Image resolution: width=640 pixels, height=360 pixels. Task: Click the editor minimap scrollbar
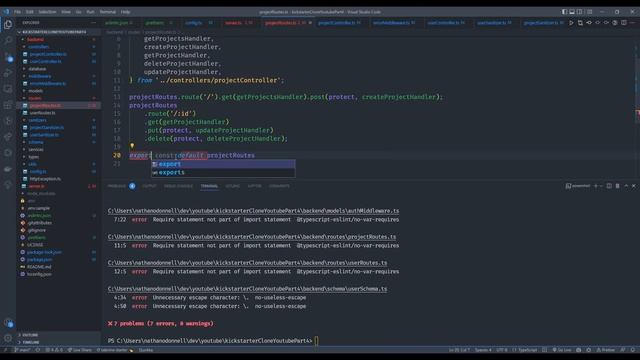(637, 82)
